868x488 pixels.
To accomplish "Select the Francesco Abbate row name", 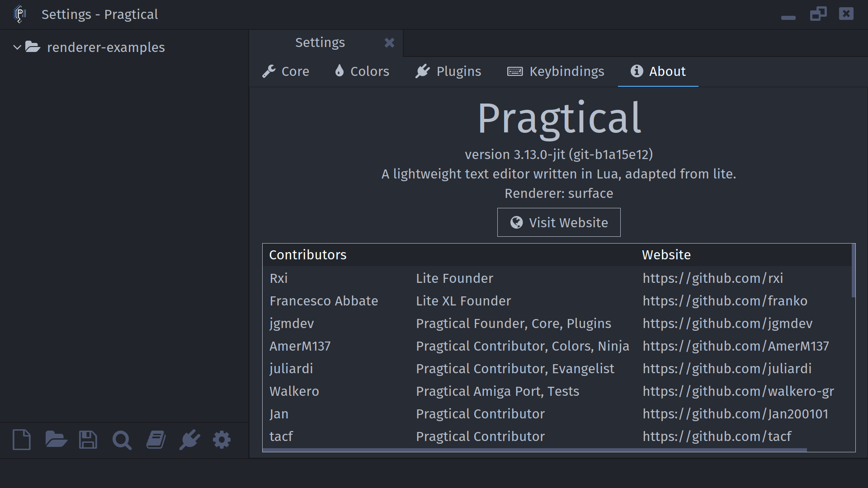I will 324,301.
